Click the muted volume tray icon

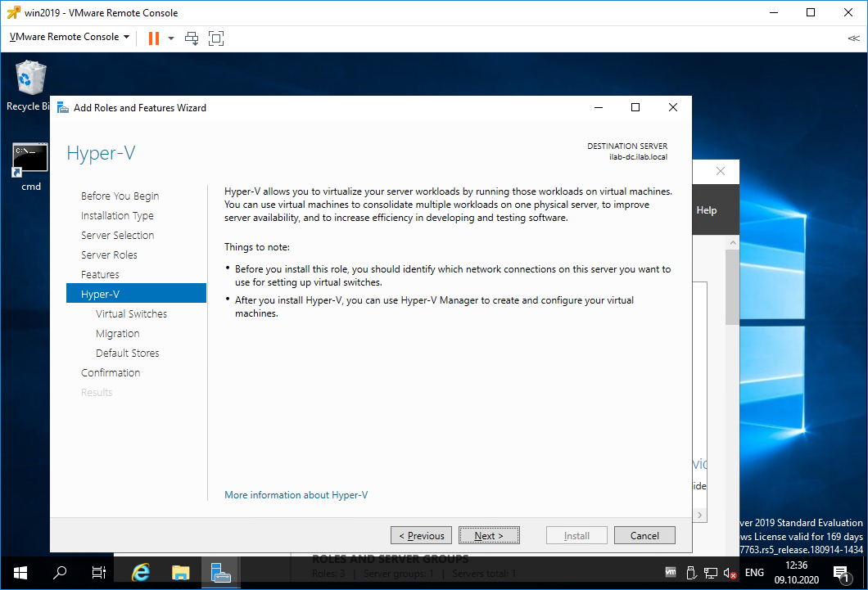730,573
